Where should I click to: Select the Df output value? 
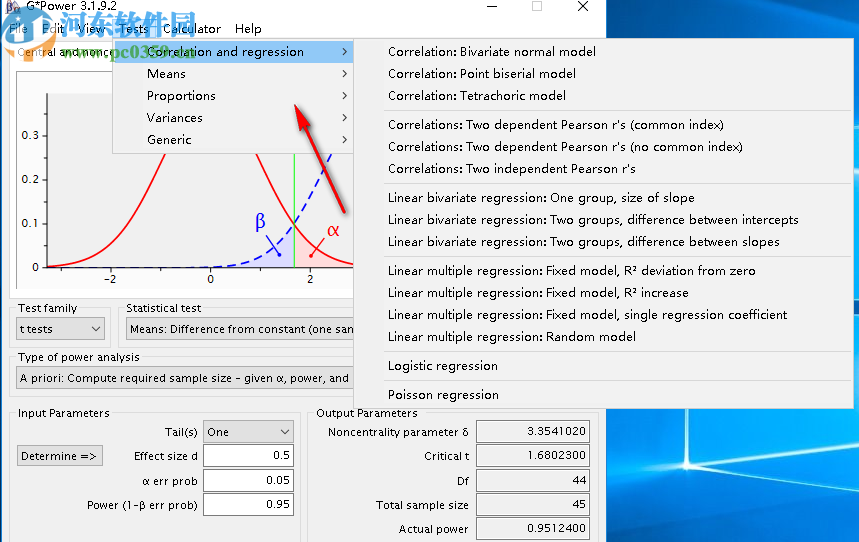[x=532, y=480]
